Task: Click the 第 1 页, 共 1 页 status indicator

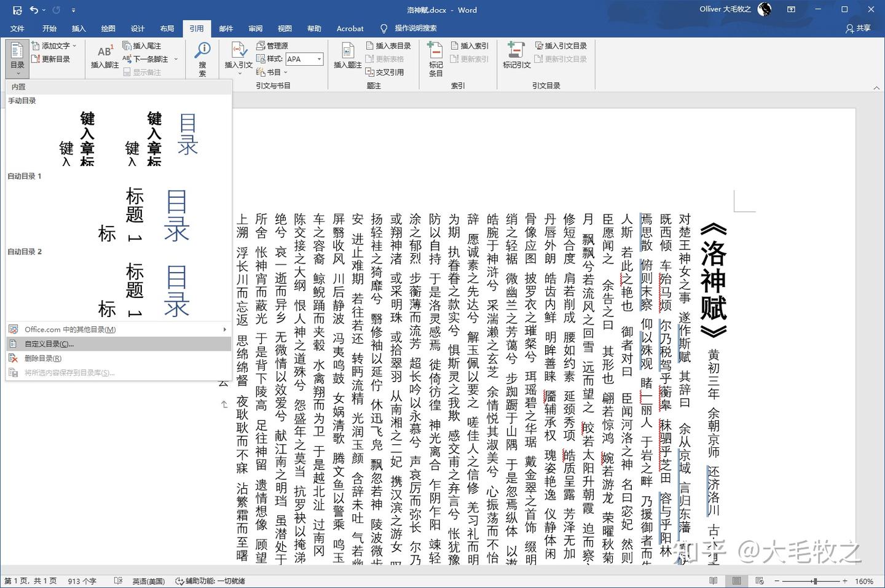Action: (x=30, y=581)
